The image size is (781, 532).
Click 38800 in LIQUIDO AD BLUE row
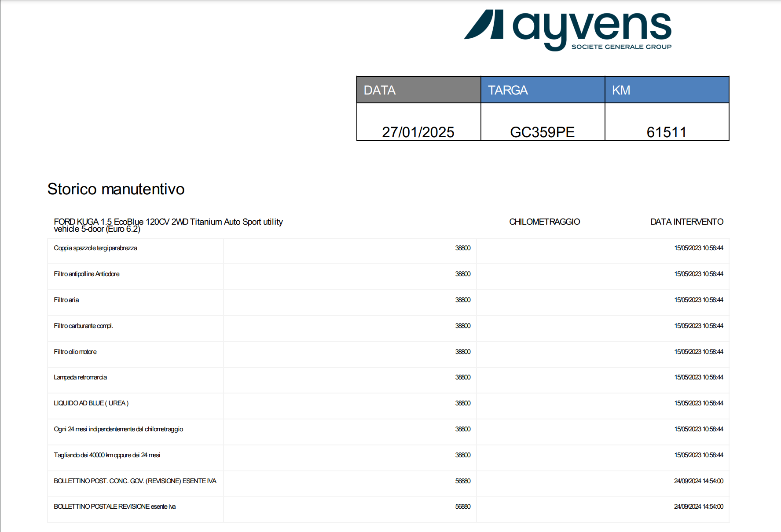click(x=463, y=403)
